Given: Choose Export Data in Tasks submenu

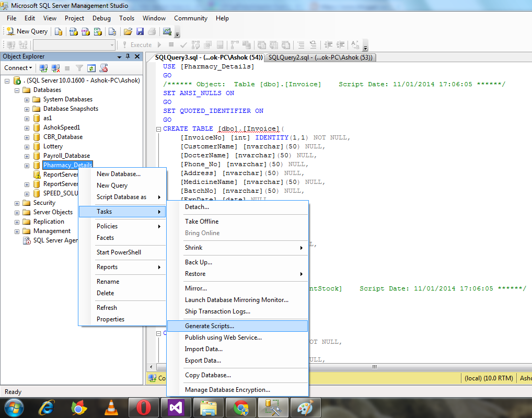Looking at the screenshot, I should [237, 361].
